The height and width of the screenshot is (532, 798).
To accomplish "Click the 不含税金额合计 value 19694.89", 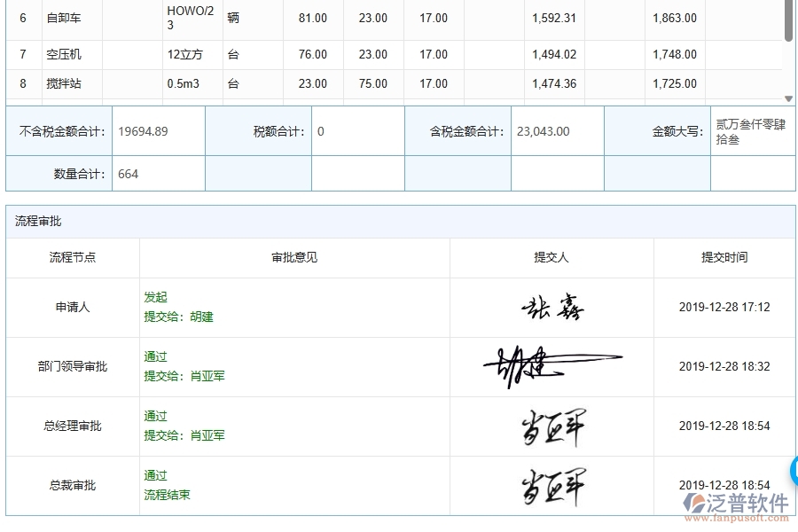I will (147, 129).
